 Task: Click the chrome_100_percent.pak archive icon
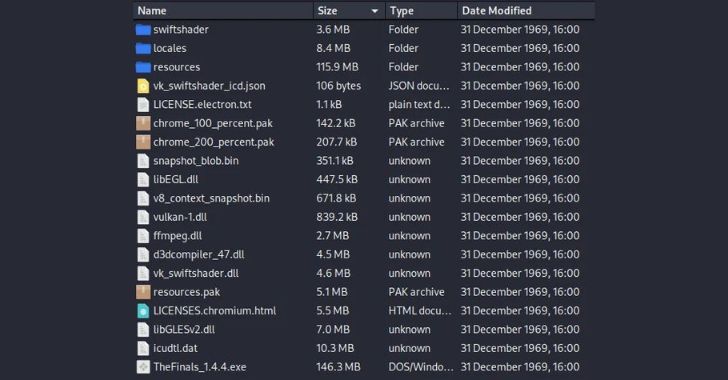point(143,123)
